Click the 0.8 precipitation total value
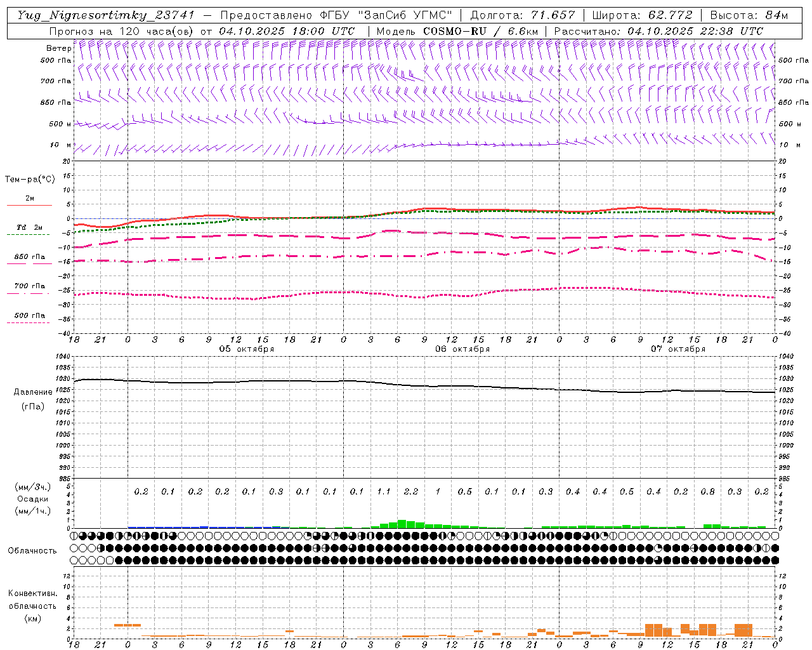This screenshot has width=812, height=650. tap(708, 492)
